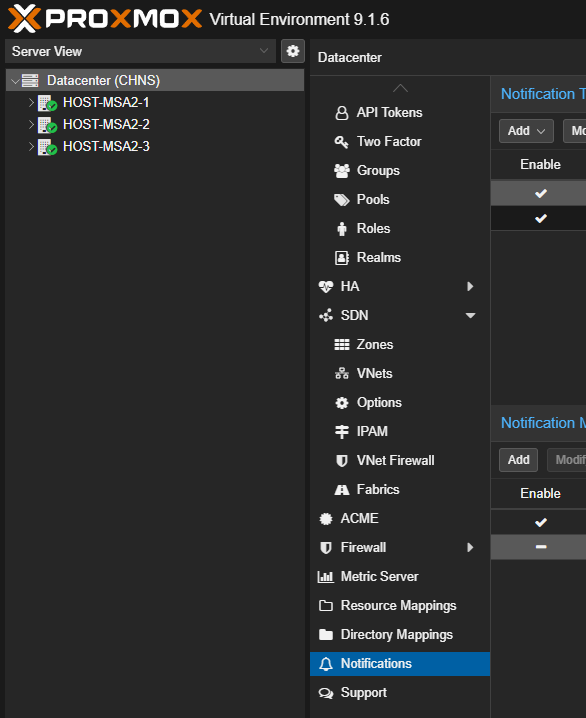Click the Zones grid icon

pyautogui.click(x=342, y=345)
